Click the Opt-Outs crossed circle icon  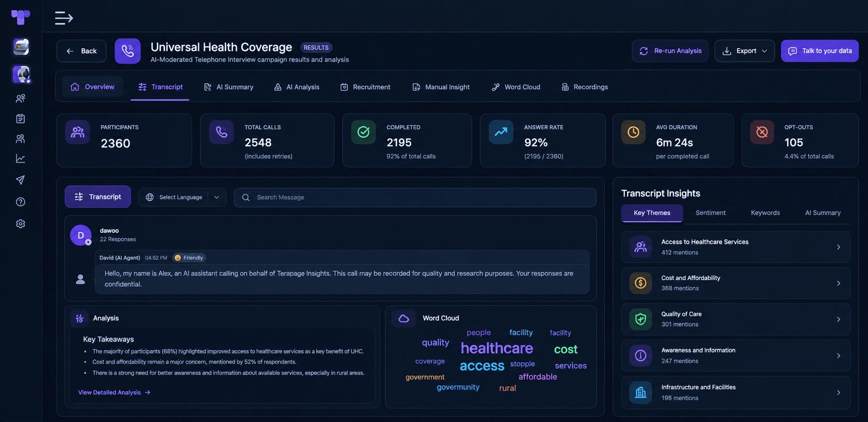click(762, 132)
